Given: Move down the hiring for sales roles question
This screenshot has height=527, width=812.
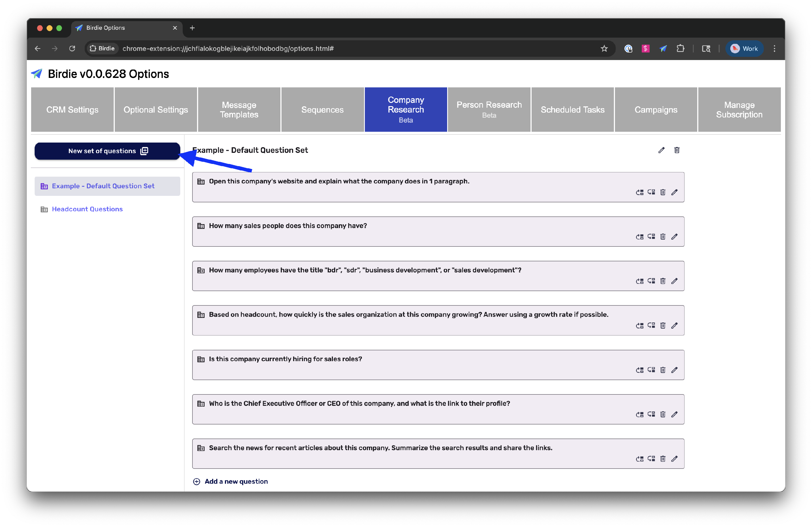Looking at the screenshot, I should tap(651, 370).
